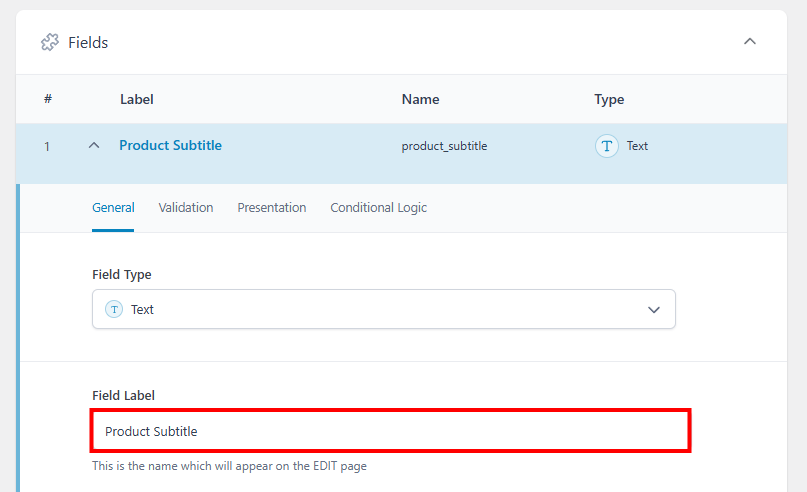807x492 pixels.
Task: Click the product_subtitle field name
Action: point(444,146)
